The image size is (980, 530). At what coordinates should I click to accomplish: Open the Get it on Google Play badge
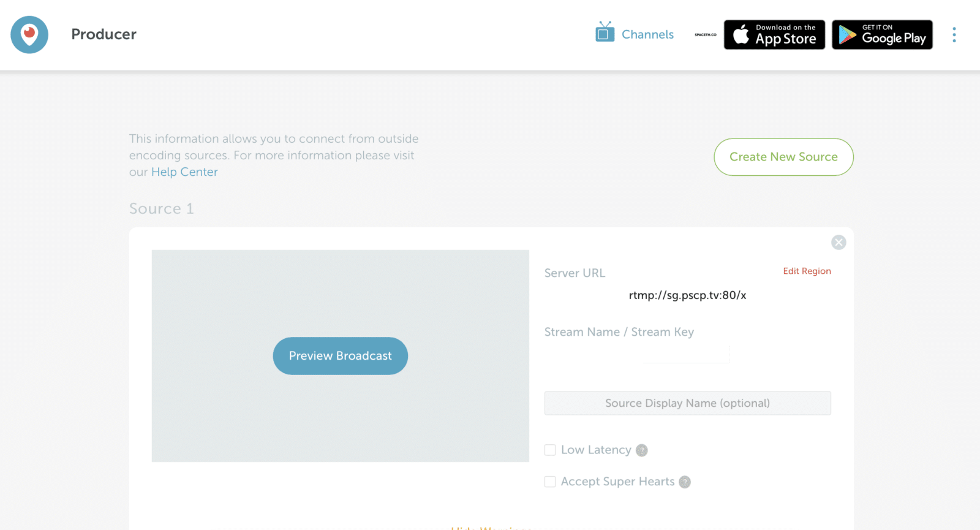click(x=882, y=35)
